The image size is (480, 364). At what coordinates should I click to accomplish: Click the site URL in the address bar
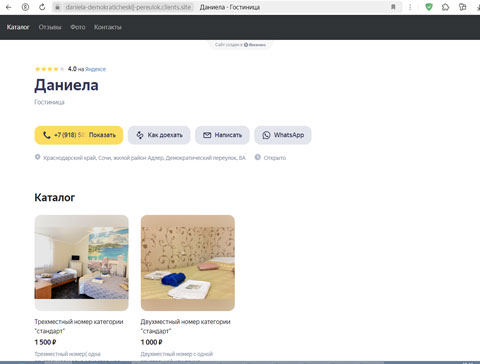click(128, 7)
